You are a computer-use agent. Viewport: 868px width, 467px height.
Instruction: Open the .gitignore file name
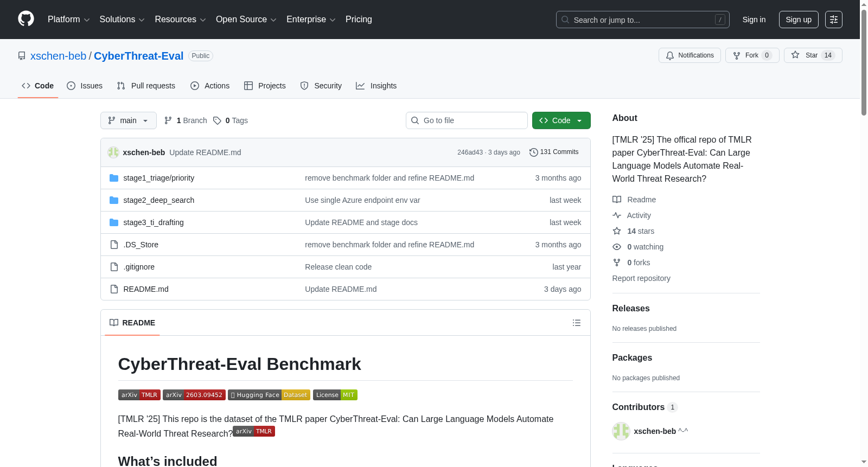coord(139,267)
